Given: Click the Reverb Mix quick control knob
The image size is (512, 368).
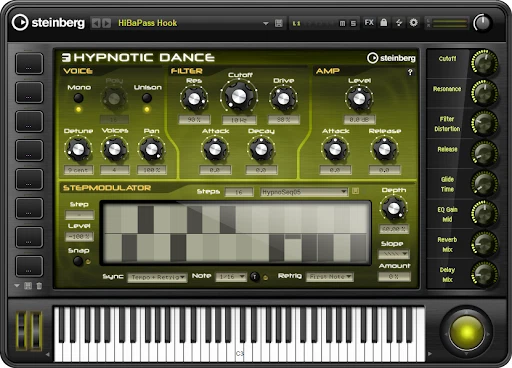Looking at the screenshot, I should click(x=484, y=244).
